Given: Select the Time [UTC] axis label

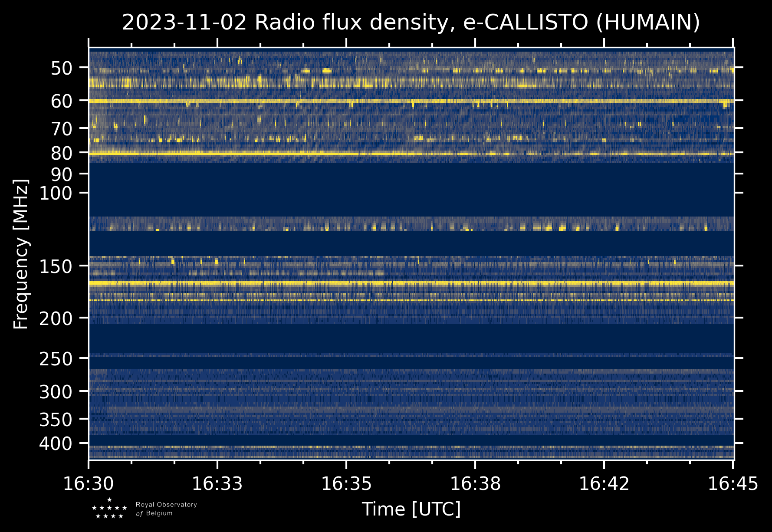Looking at the screenshot, I should tap(411, 509).
